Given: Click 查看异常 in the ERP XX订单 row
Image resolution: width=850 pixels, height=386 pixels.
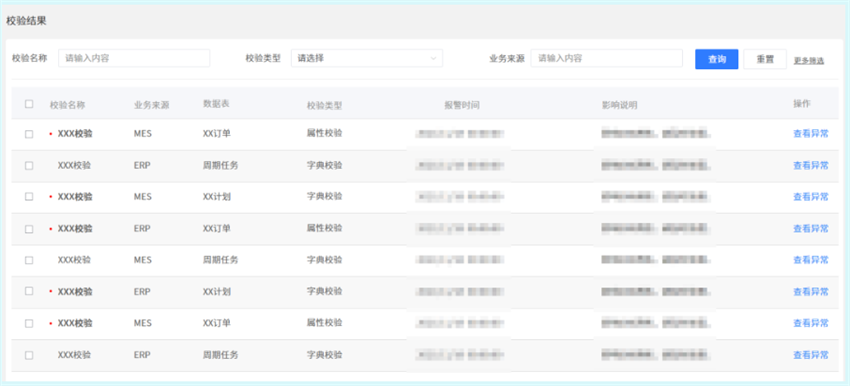Looking at the screenshot, I should tap(811, 229).
